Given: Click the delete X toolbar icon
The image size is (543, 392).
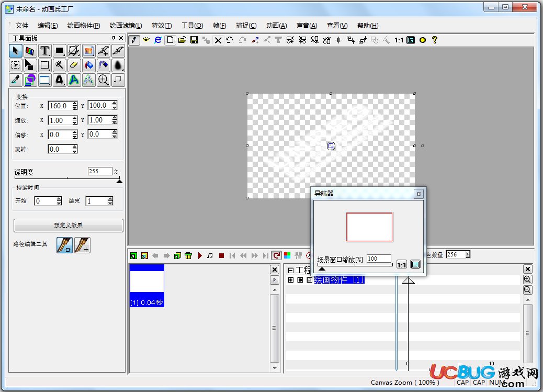Looking at the screenshot, I should coord(218,40).
